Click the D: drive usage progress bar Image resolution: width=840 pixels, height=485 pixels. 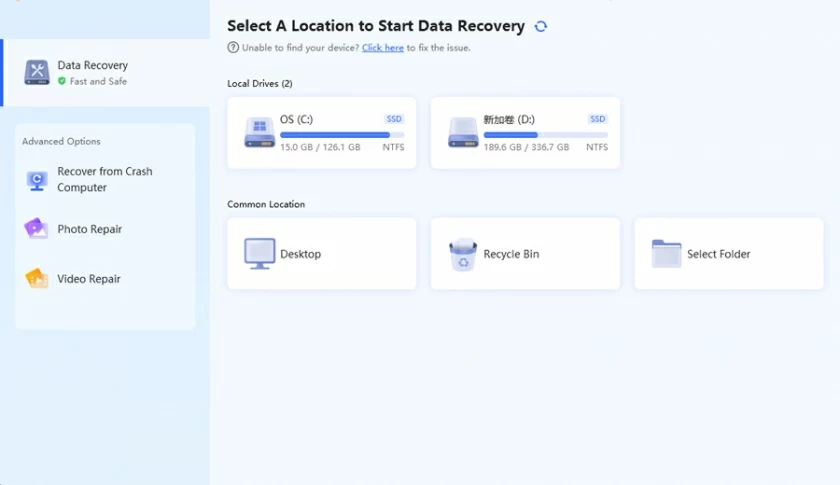pos(545,135)
